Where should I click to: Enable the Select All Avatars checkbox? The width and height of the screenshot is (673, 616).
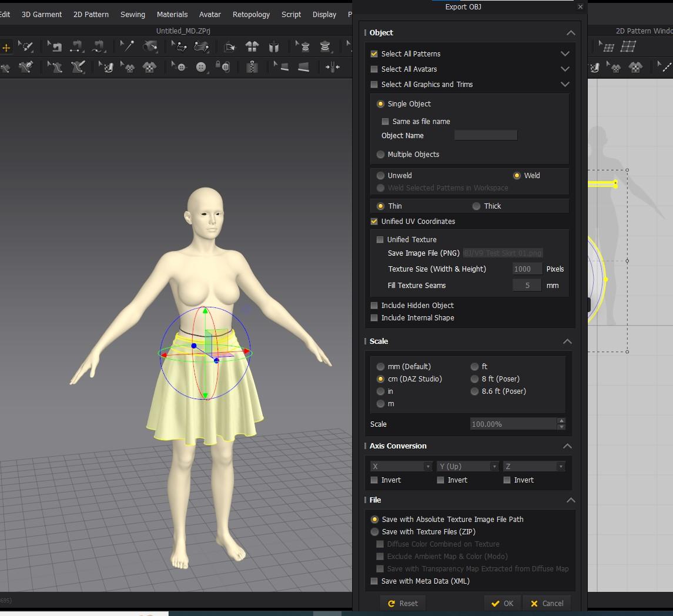(374, 69)
